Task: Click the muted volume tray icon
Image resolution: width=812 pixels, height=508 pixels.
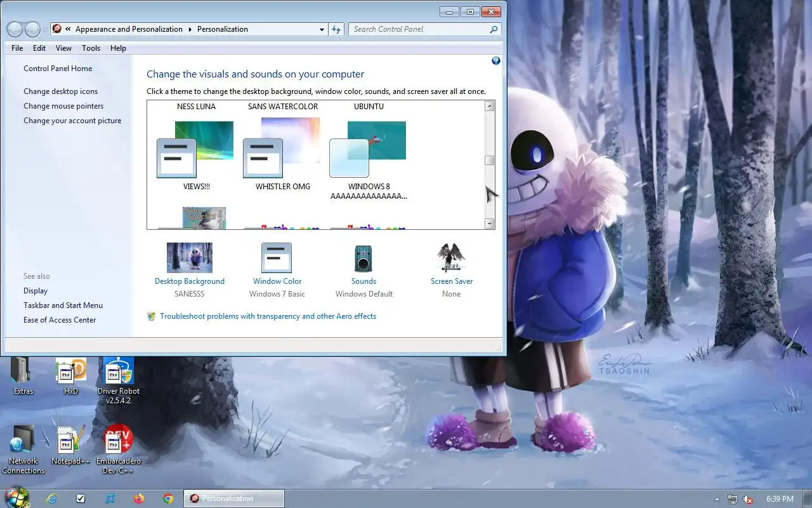Action: [748, 499]
